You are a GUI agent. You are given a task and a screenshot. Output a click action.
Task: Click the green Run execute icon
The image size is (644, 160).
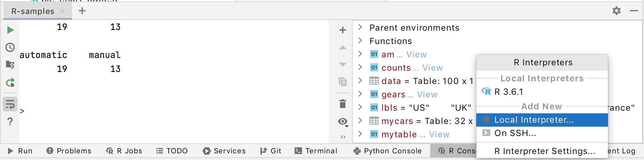click(10, 30)
